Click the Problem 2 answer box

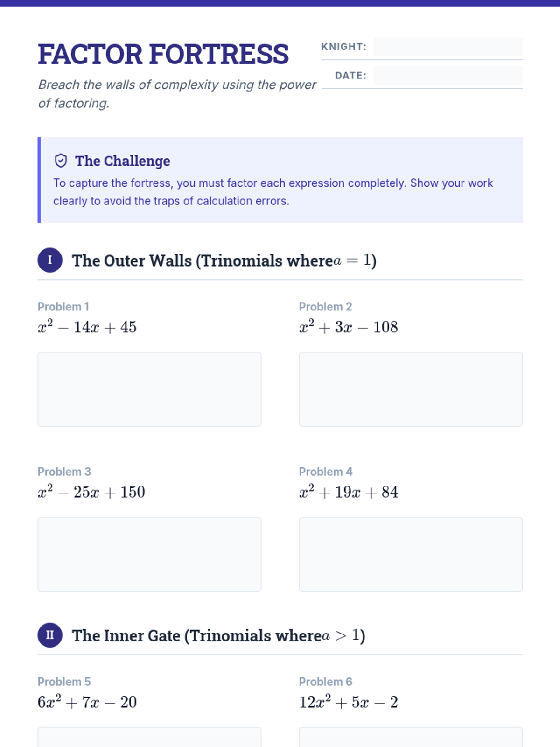pyautogui.click(x=411, y=389)
